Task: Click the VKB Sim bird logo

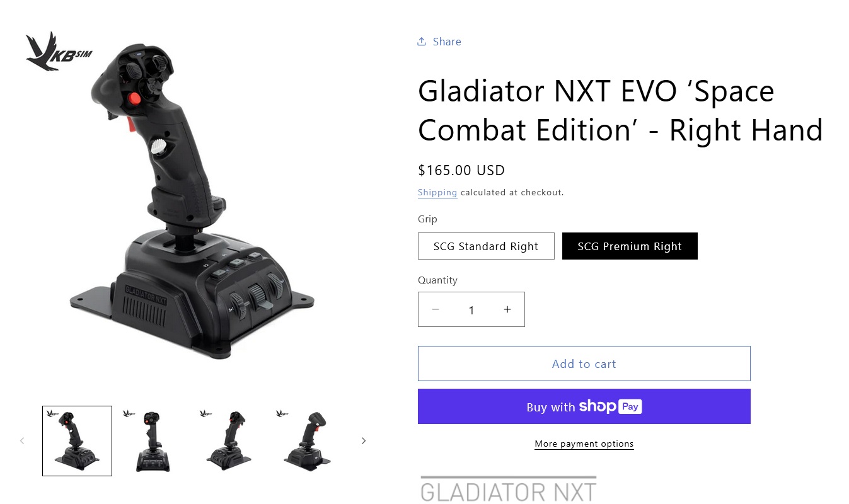Action: [58, 51]
